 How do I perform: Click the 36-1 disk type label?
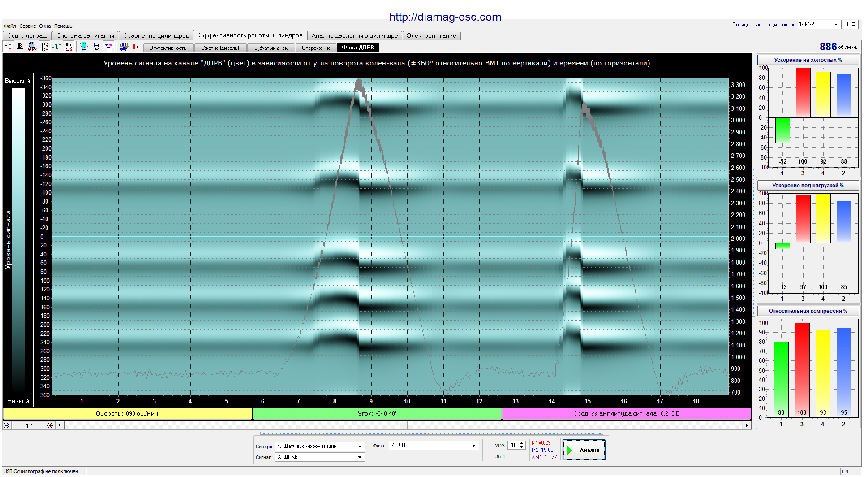click(500, 456)
